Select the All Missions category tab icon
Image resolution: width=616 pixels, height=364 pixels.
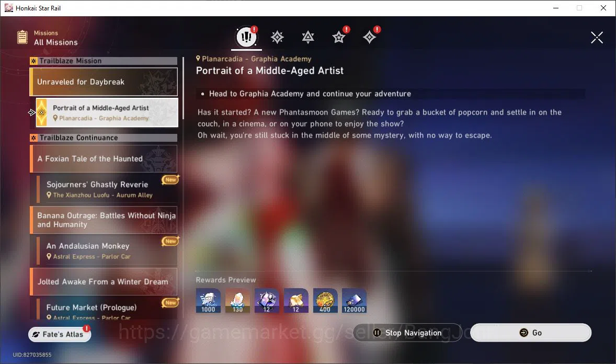tap(246, 37)
